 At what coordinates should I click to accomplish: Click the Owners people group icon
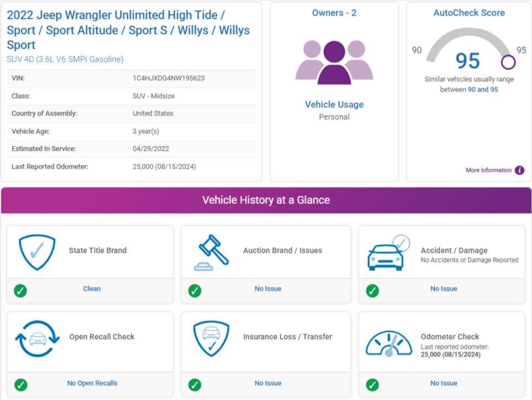(x=334, y=62)
